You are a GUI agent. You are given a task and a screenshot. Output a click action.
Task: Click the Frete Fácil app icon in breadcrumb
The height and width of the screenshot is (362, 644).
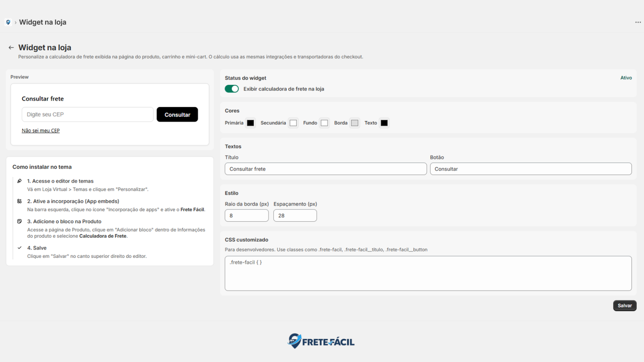tap(8, 22)
